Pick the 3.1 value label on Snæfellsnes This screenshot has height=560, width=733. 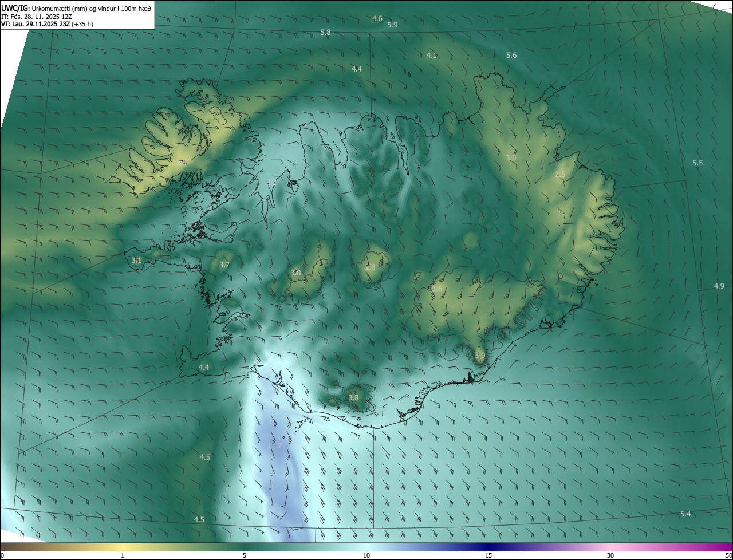[x=136, y=261]
